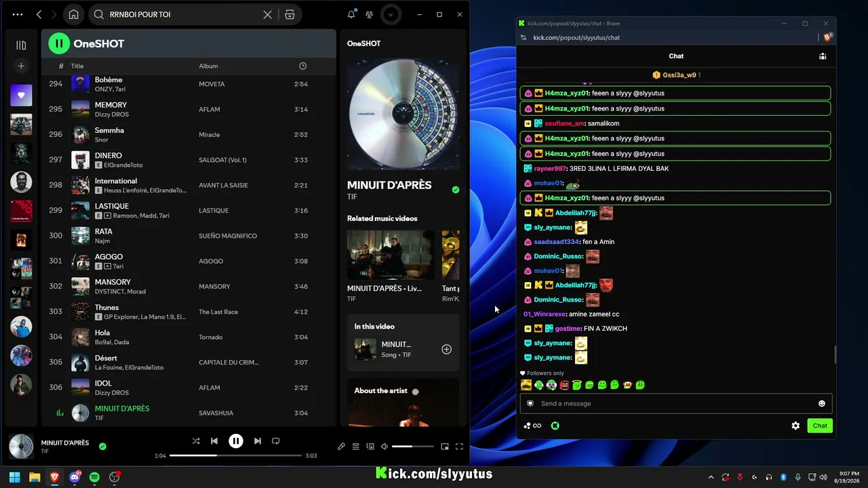The height and width of the screenshot is (488, 868).
Task: Open the Miracle album link
Action: pos(209,135)
